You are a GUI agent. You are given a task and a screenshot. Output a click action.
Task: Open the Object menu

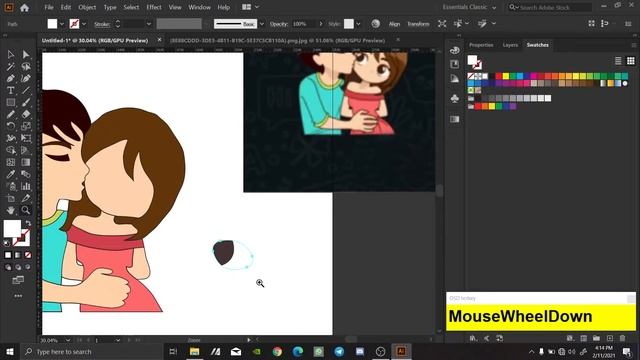[x=87, y=7]
